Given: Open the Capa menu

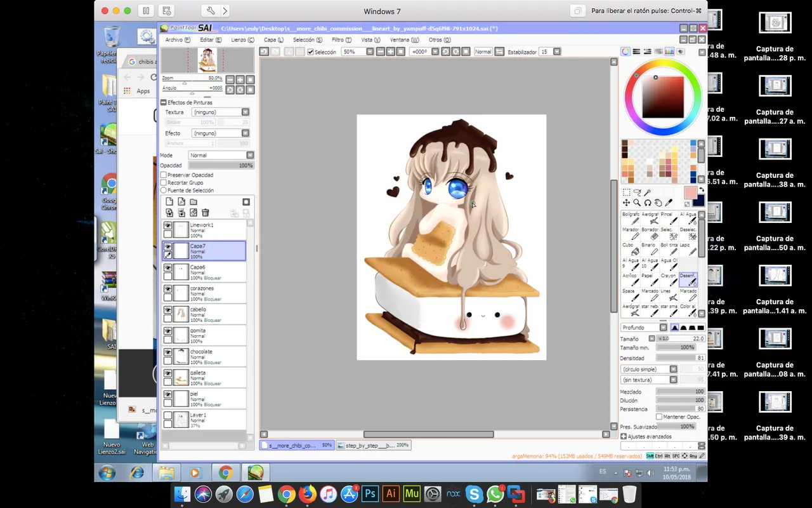Looking at the screenshot, I should (x=273, y=39).
